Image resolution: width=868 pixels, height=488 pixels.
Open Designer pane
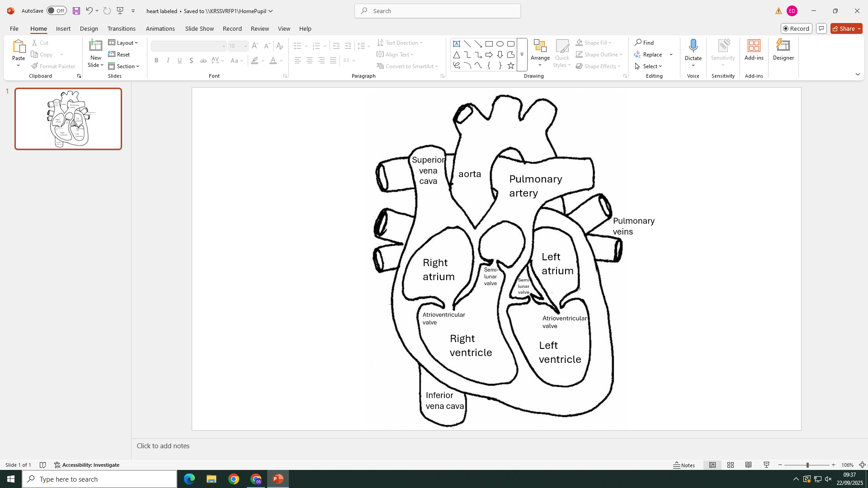[x=783, y=50]
